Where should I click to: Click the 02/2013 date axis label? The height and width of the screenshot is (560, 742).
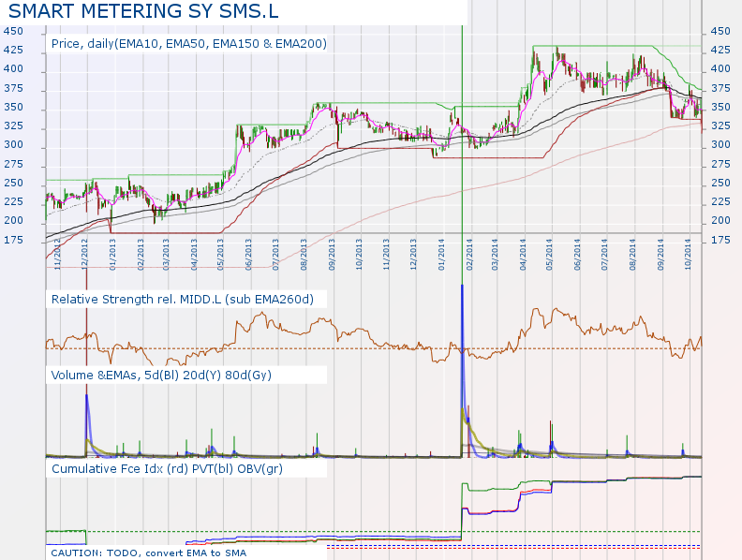click(141, 255)
